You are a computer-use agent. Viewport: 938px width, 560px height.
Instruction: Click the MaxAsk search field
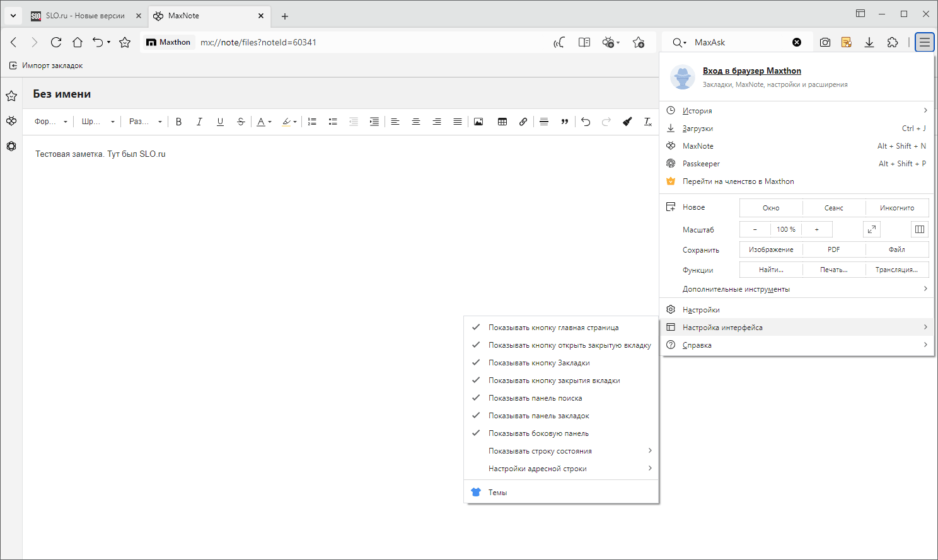coord(738,42)
